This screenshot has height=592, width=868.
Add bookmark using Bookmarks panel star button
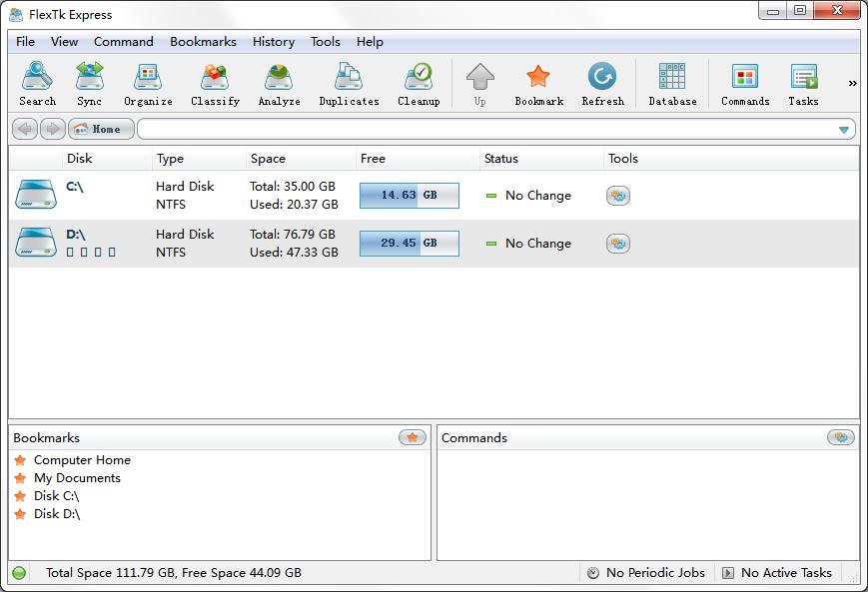click(x=412, y=437)
